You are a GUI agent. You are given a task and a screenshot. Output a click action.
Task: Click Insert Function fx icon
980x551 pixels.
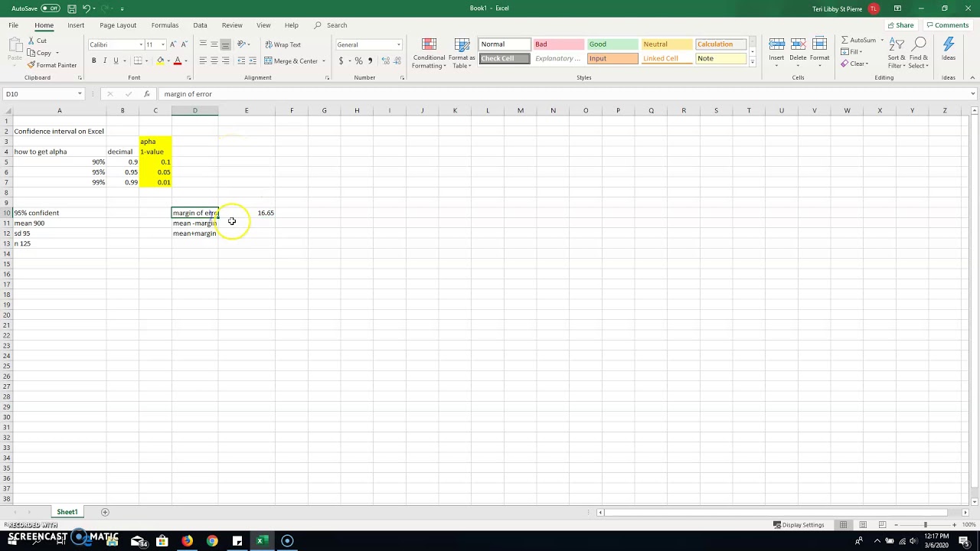tap(146, 94)
